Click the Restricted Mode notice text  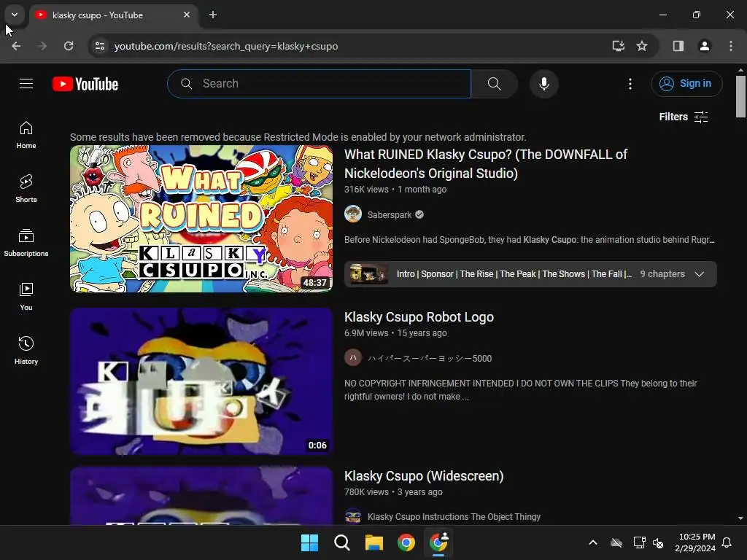[298, 137]
